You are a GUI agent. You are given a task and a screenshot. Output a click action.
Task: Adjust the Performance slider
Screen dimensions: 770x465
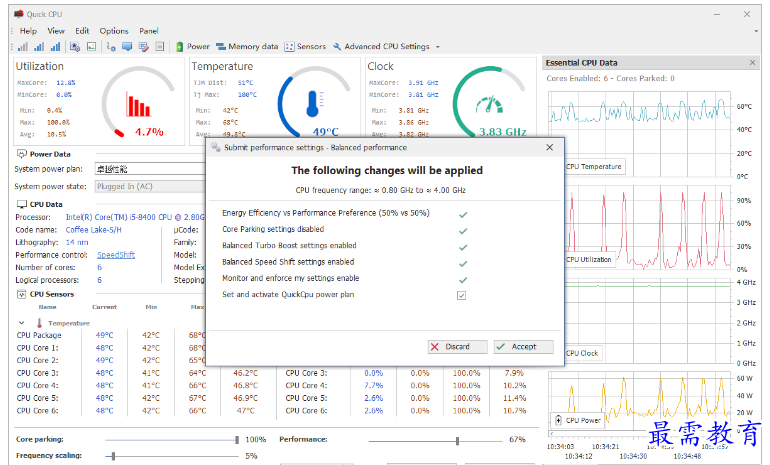point(457,441)
